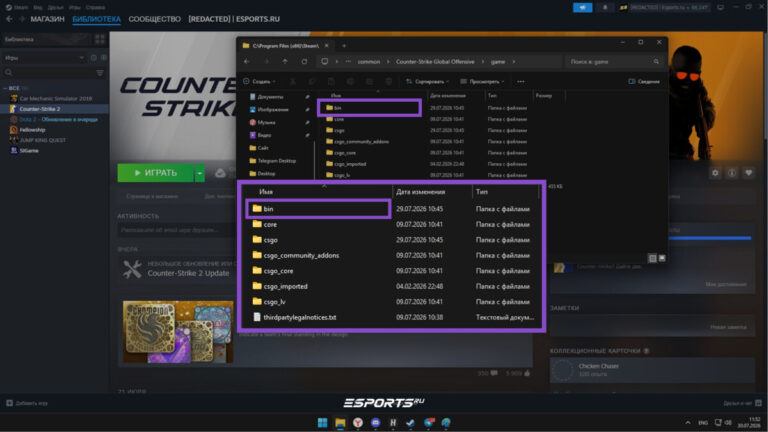Open the Создать dropdown in Explorer
Screen dimensions: 768x432
coord(260,81)
